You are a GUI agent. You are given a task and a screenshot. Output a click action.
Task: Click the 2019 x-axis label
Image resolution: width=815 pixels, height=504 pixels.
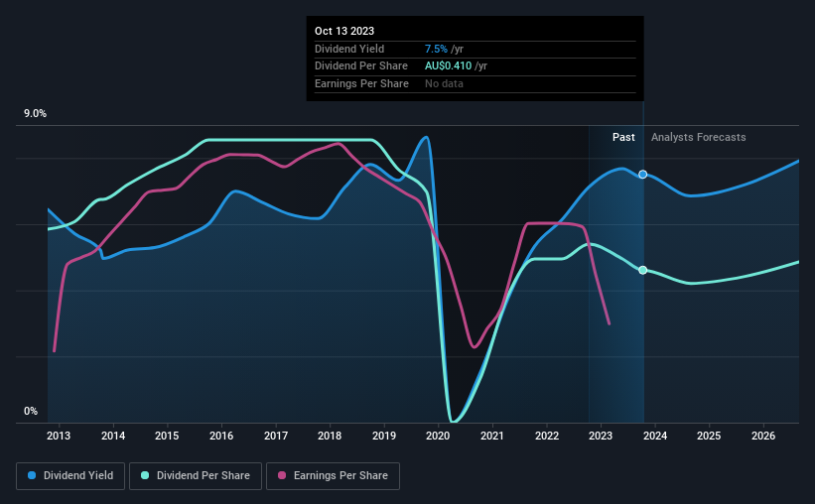pos(384,436)
